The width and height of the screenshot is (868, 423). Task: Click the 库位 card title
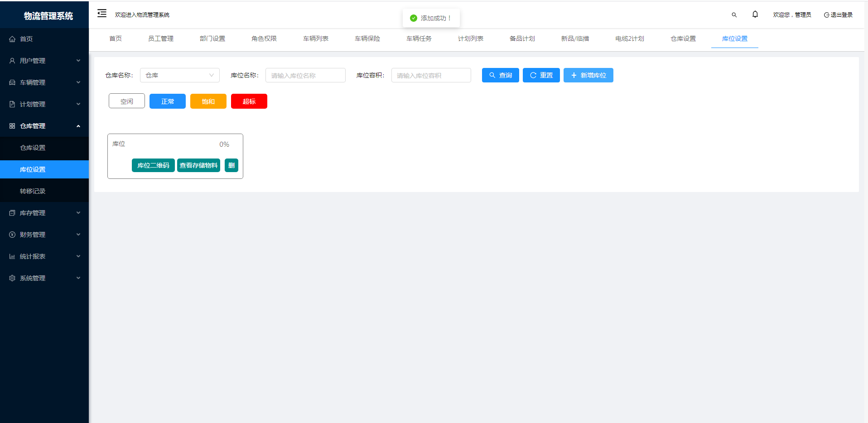pos(119,144)
